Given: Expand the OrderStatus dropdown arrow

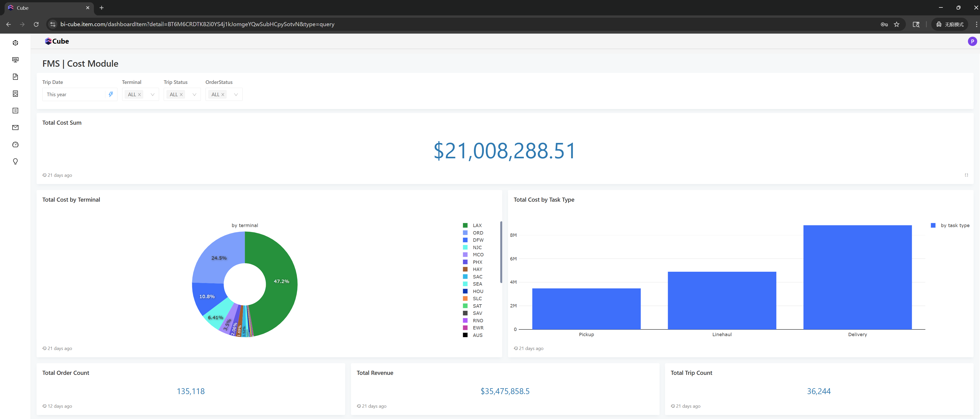Looking at the screenshot, I should (x=236, y=94).
